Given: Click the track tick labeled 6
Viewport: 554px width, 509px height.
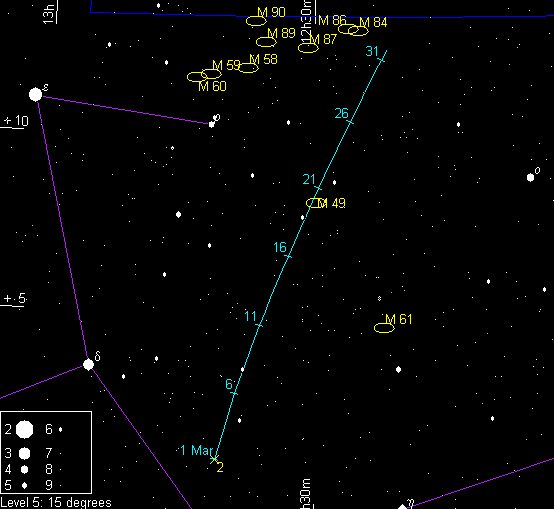Looking at the screenshot, I should coord(234,393).
